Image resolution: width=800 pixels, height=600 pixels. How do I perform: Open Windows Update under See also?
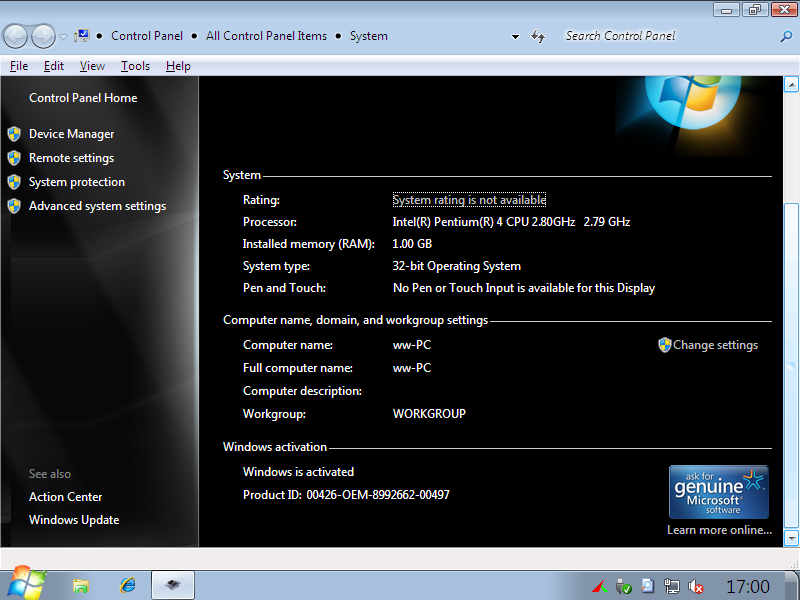click(74, 520)
